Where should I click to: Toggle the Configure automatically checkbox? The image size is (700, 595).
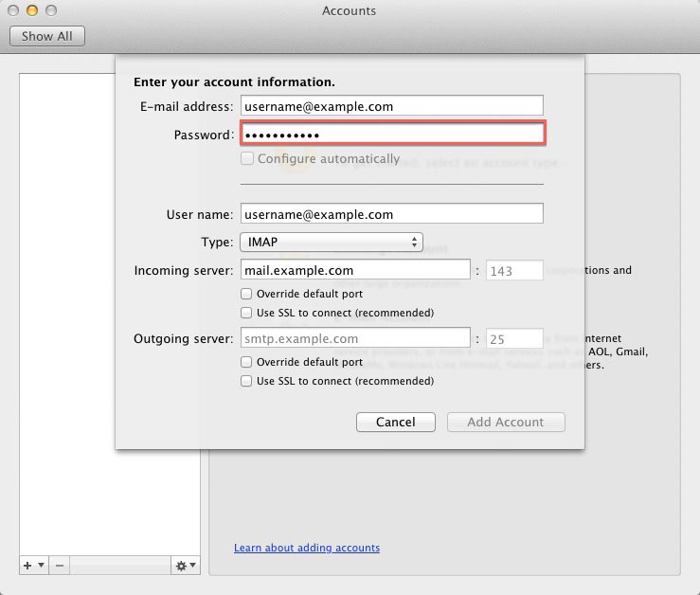tap(247, 159)
